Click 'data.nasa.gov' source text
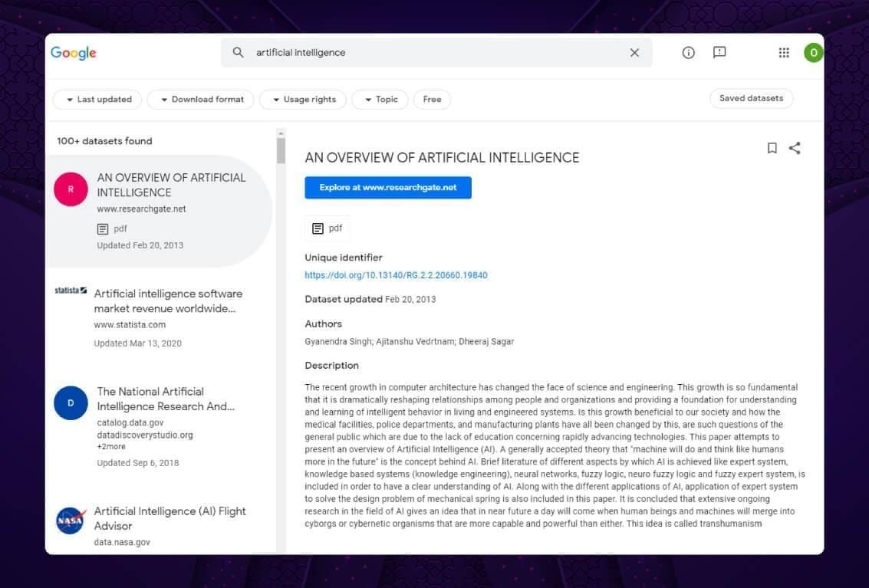This screenshot has height=588, width=869. 122,543
